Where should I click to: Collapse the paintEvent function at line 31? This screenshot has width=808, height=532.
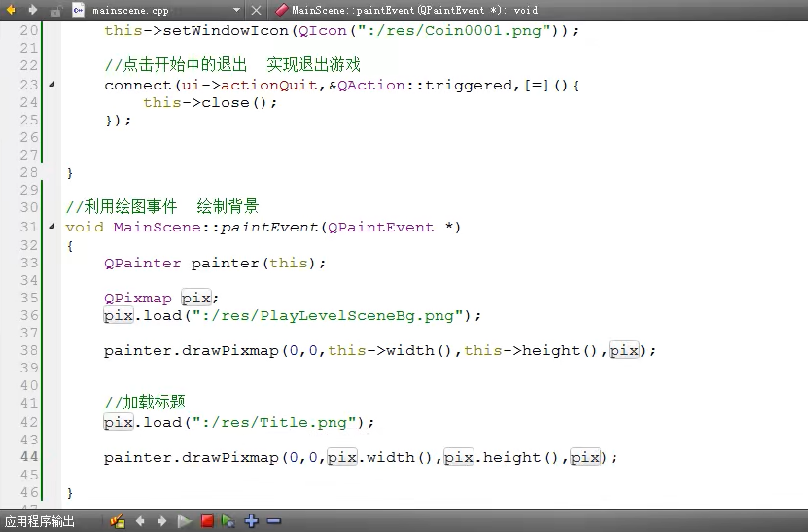(52, 226)
